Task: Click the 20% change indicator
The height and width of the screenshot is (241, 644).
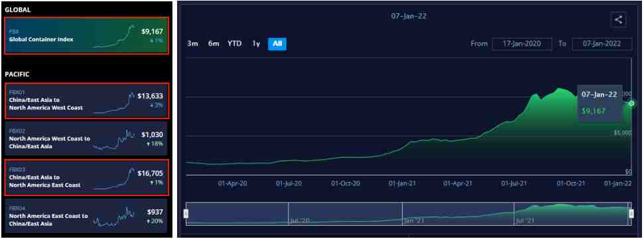Action: click(x=155, y=221)
